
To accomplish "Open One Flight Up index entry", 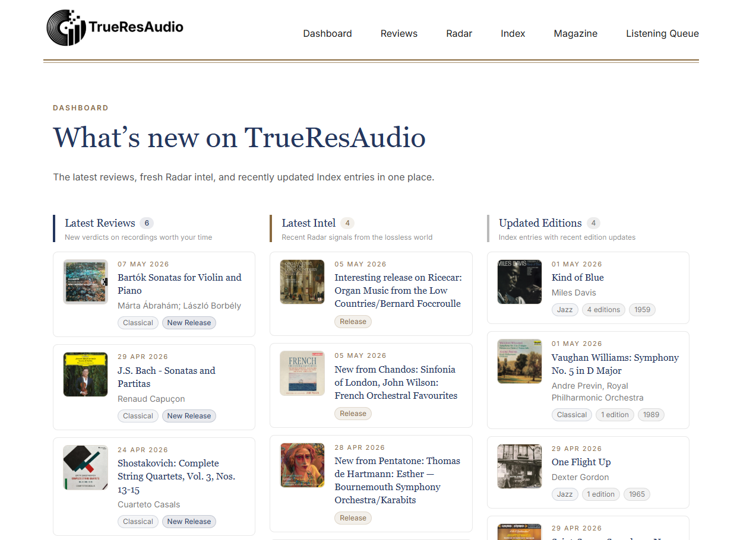I will 581,462.
